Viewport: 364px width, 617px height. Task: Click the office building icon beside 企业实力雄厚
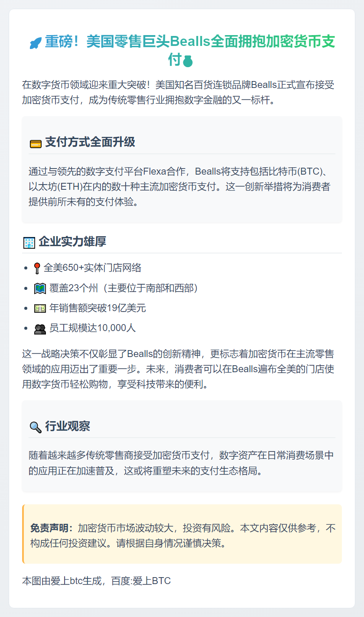coord(29,243)
